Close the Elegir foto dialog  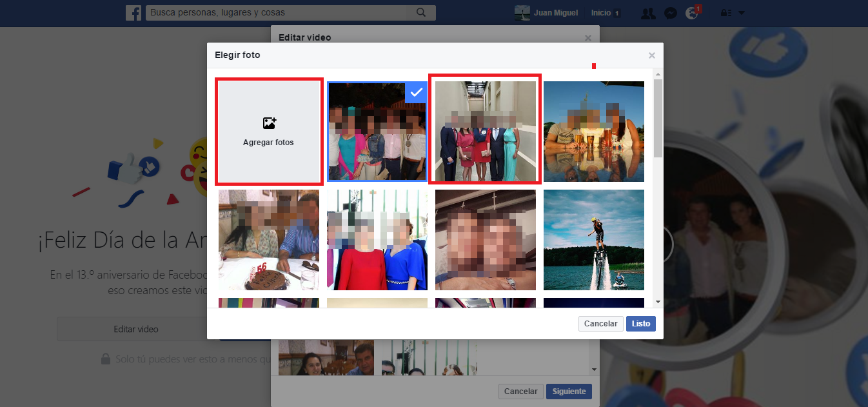pyautogui.click(x=652, y=55)
